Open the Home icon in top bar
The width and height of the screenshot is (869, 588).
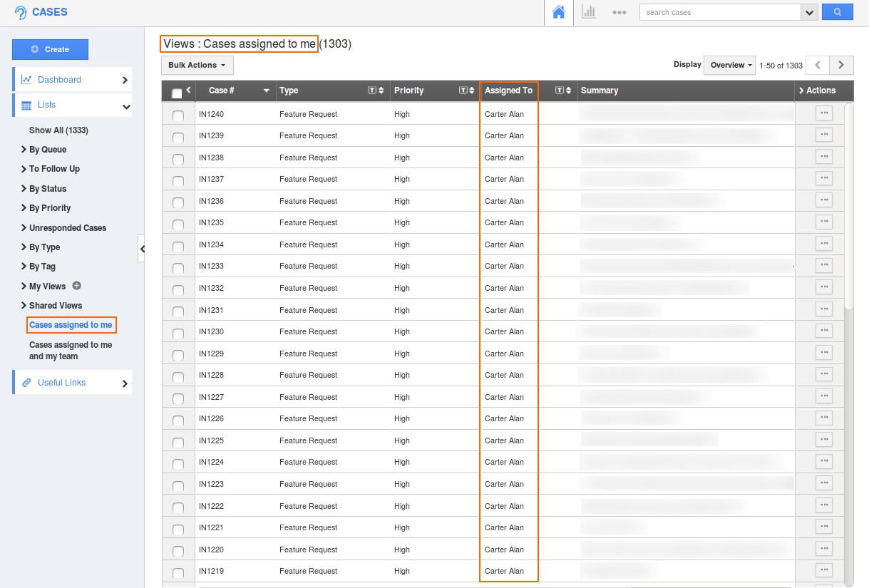point(558,12)
